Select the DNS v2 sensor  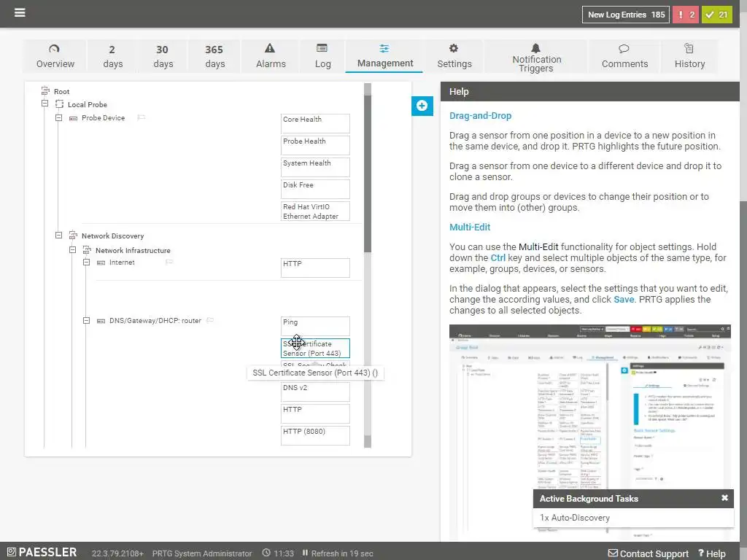click(315, 392)
